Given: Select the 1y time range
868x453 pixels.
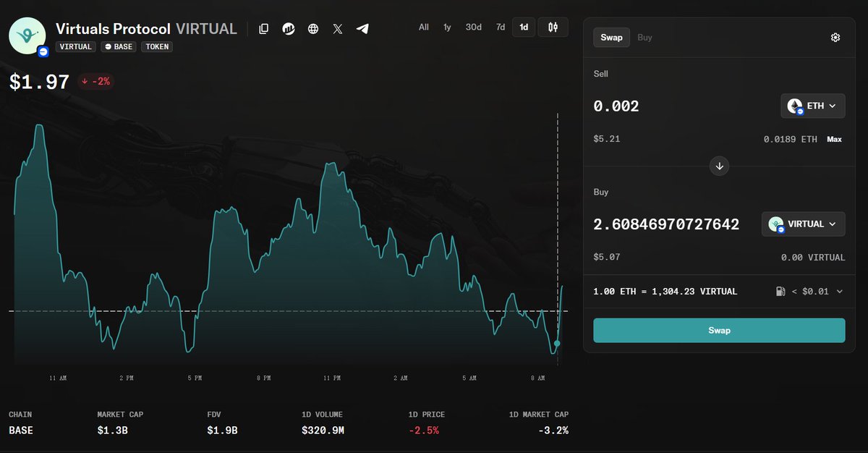Looking at the screenshot, I should pyautogui.click(x=447, y=27).
